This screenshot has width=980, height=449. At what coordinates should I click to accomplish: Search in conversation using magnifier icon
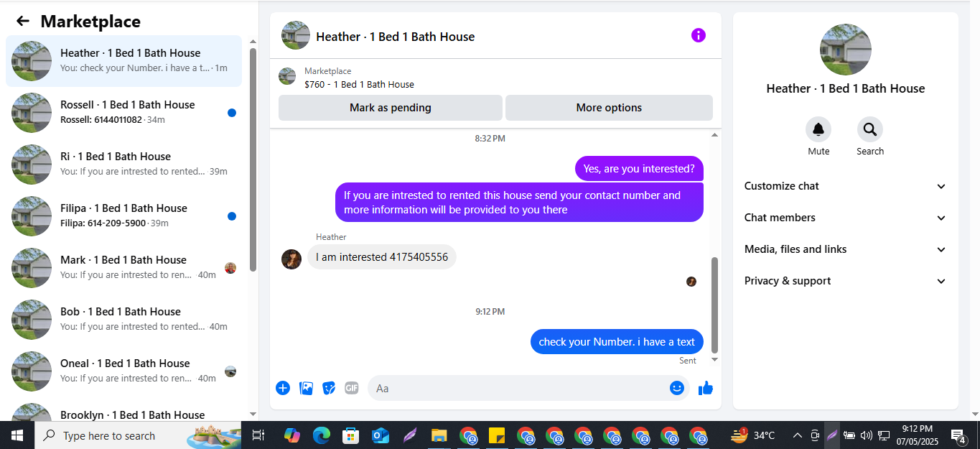(869, 129)
